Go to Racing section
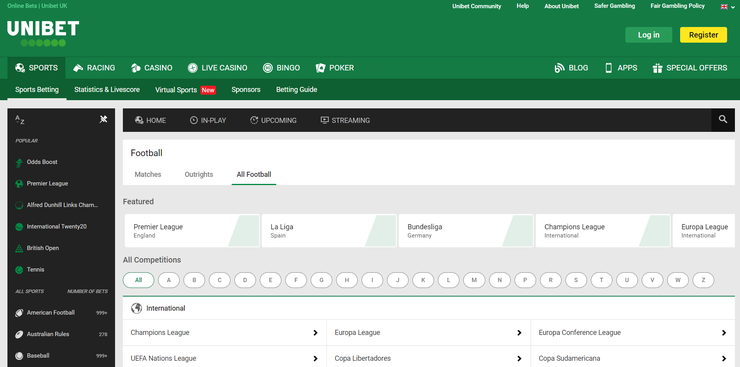Screen dimensions: 740x367 point(94,68)
